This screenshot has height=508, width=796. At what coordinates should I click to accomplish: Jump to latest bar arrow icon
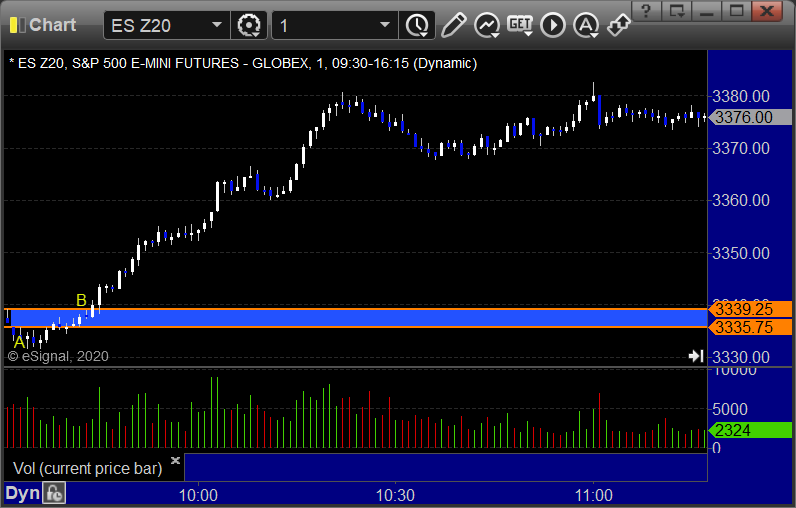[696, 356]
